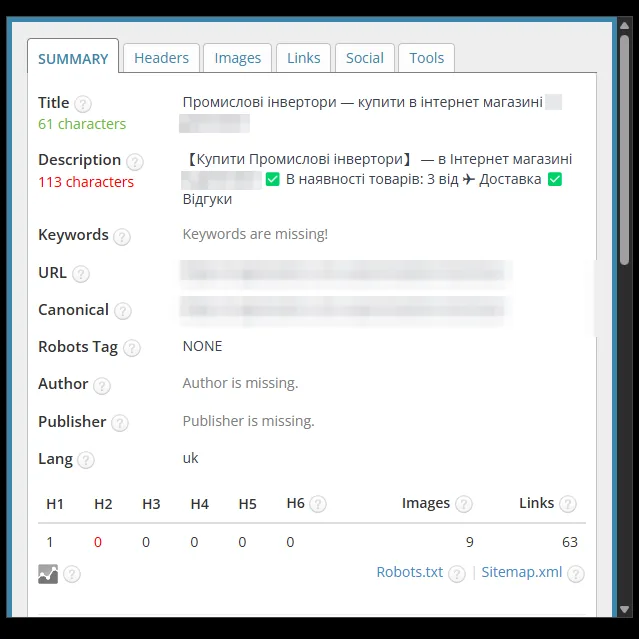
Task: Click the scrollbar down arrow
Action: point(624,609)
